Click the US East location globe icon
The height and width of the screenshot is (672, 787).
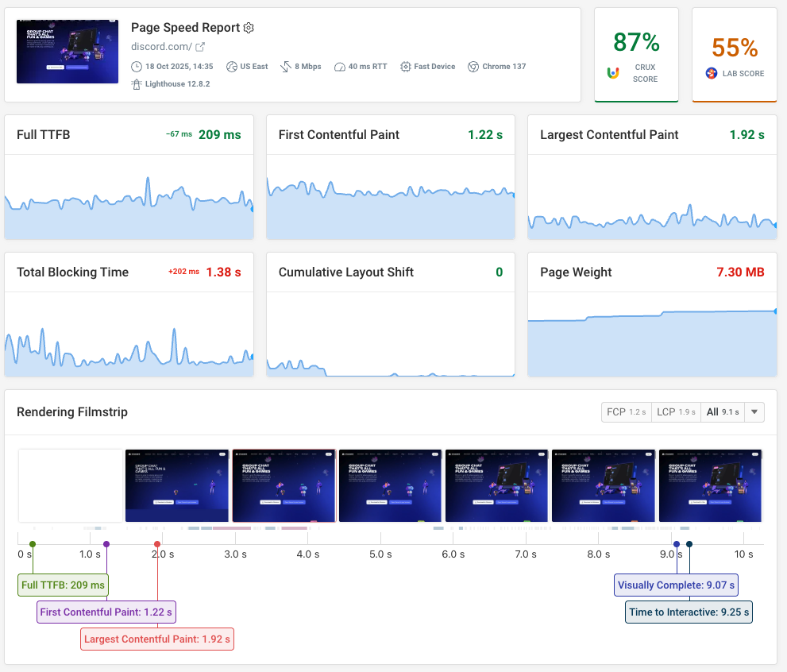pyautogui.click(x=232, y=67)
